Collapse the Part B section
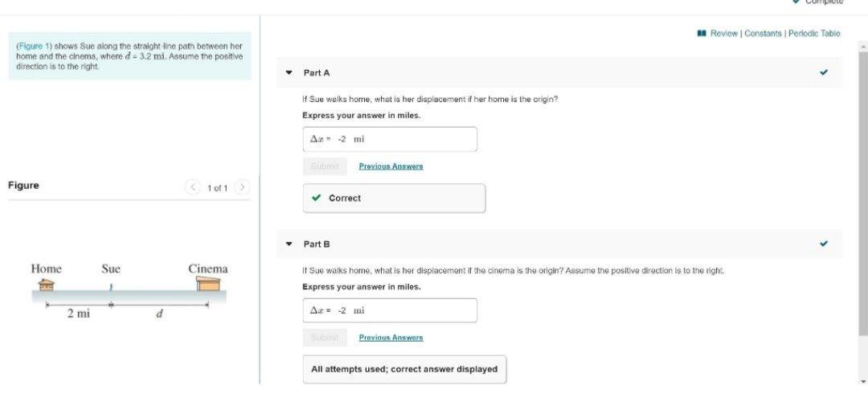Image resolution: width=868 pixels, height=402 pixels. pyautogui.click(x=289, y=244)
